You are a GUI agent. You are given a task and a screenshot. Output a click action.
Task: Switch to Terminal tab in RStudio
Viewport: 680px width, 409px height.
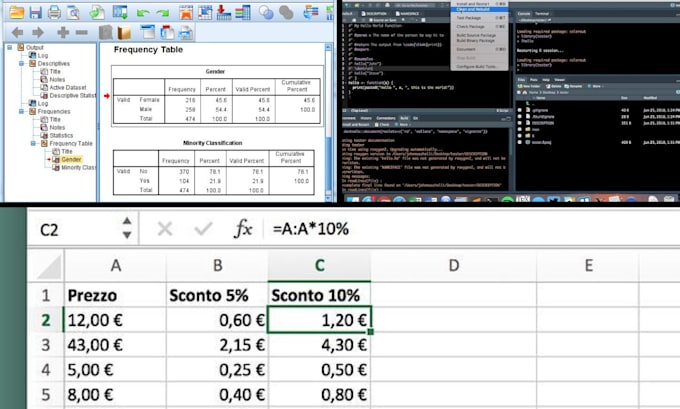[x=542, y=14]
